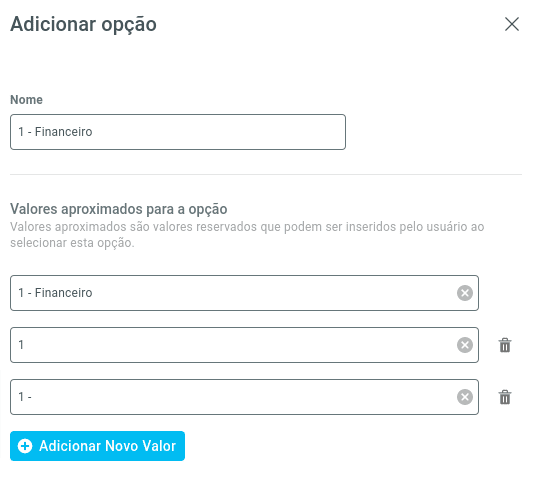Click the horizontal divider below the Nome field

pos(266,174)
